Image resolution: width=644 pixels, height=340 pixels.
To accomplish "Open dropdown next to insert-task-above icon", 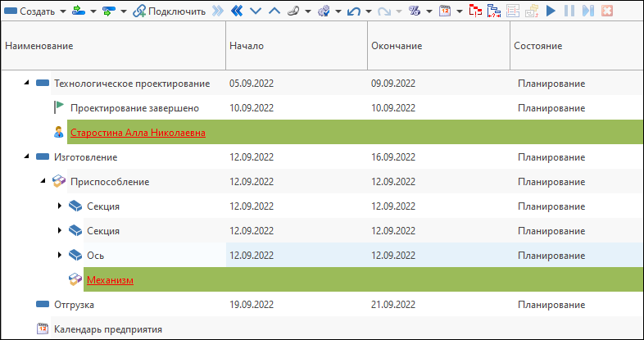I will [93, 11].
